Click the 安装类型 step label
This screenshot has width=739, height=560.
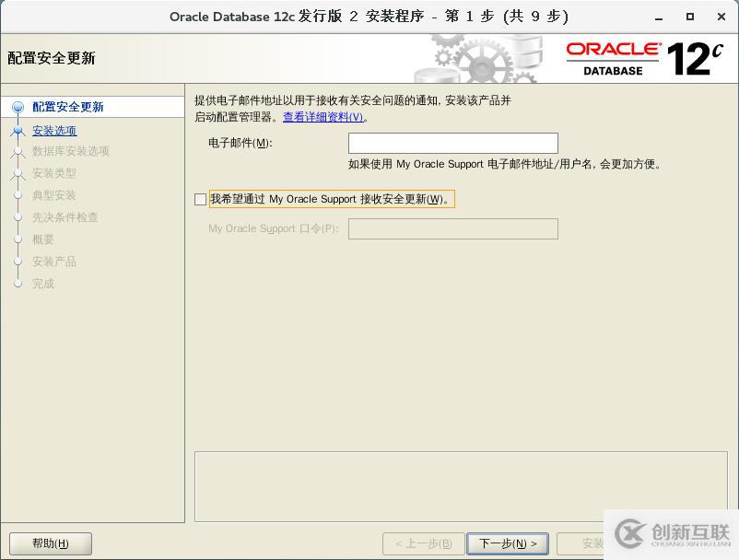pyautogui.click(x=54, y=173)
